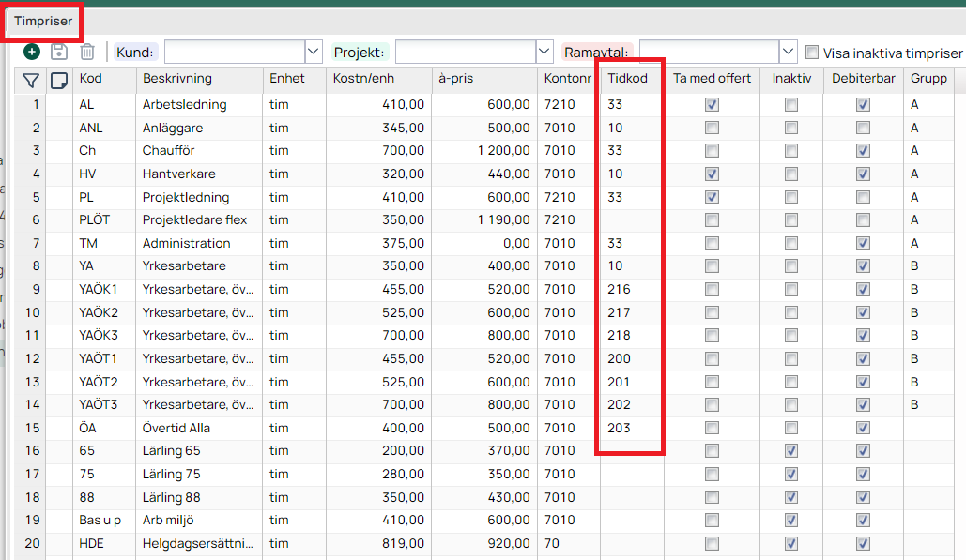The width and height of the screenshot is (966, 560).
Task: Open the Kund dropdown
Action: coord(314,52)
